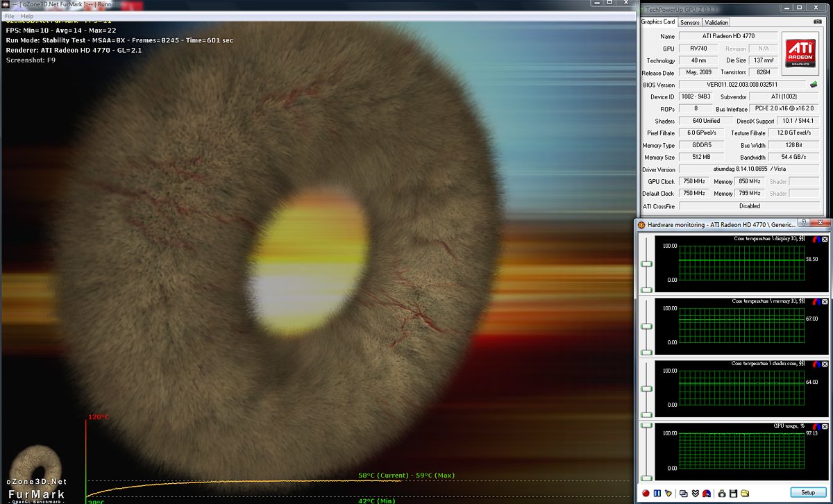Click upper slider handle beside memory IO graph
The image size is (833, 504).
pyautogui.click(x=647, y=326)
